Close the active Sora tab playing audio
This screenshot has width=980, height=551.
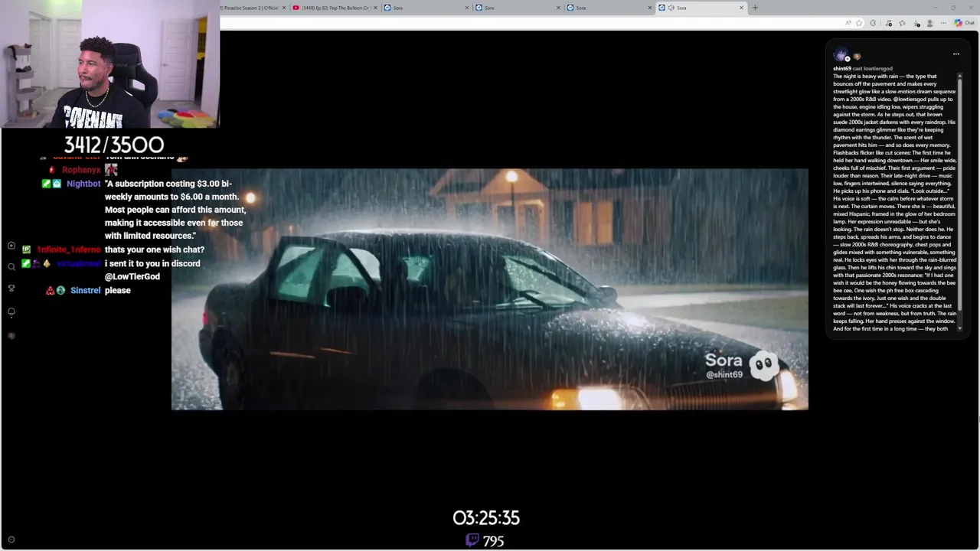[741, 8]
